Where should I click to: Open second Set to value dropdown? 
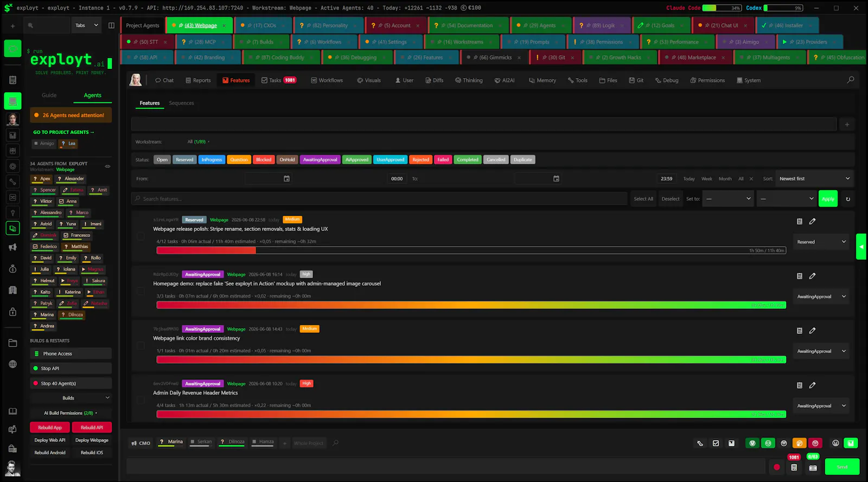787,198
